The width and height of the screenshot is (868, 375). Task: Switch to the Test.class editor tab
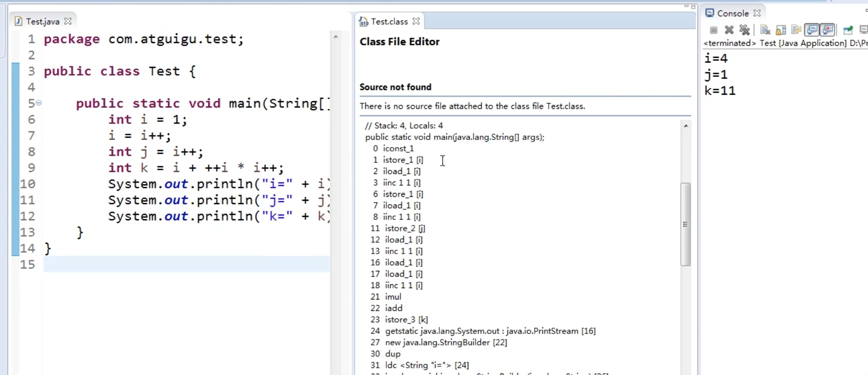point(389,21)
